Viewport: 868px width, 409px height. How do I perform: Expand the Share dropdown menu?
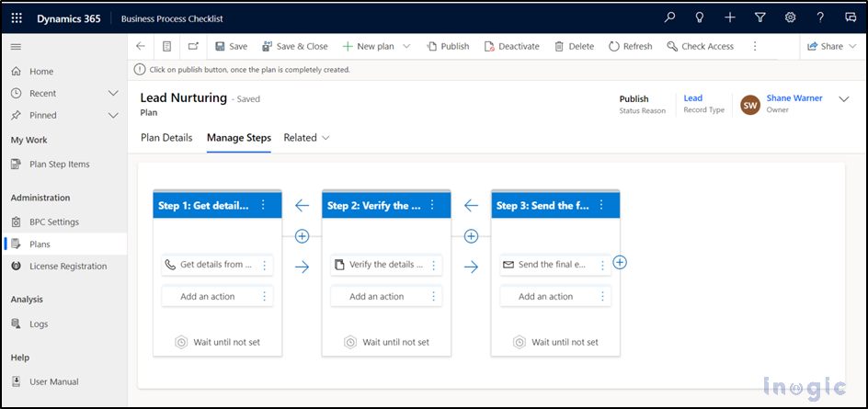853,46
